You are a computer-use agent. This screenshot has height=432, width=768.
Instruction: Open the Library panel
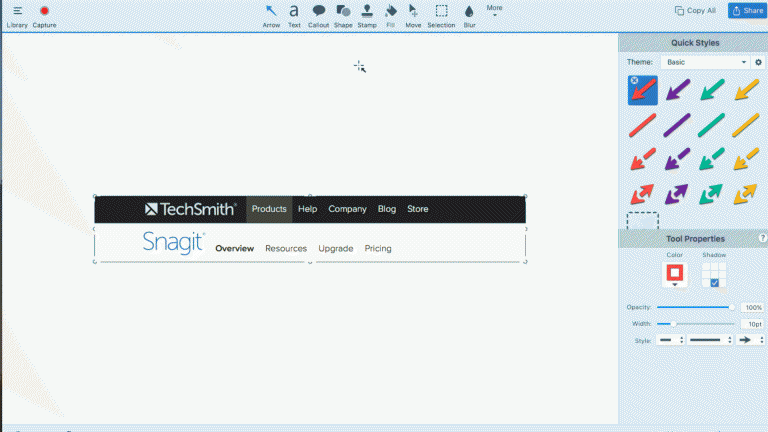tap(17, 16)
